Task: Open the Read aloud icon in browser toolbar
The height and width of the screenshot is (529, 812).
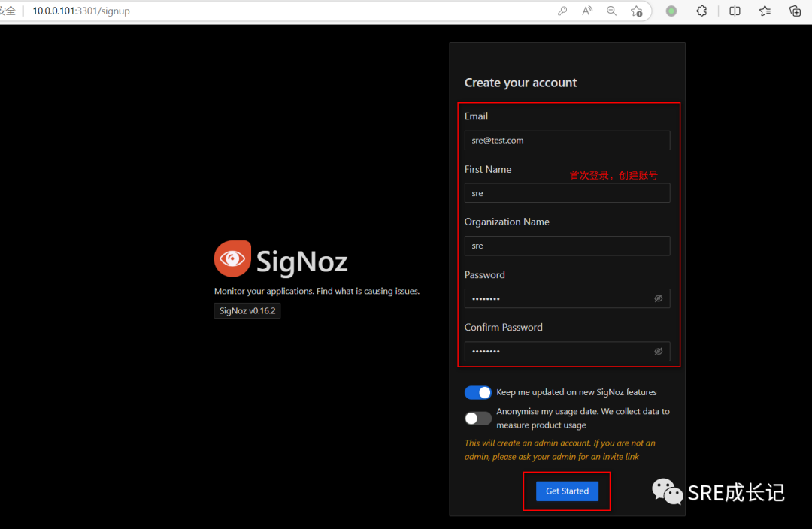Action: [x=587, y=11]
